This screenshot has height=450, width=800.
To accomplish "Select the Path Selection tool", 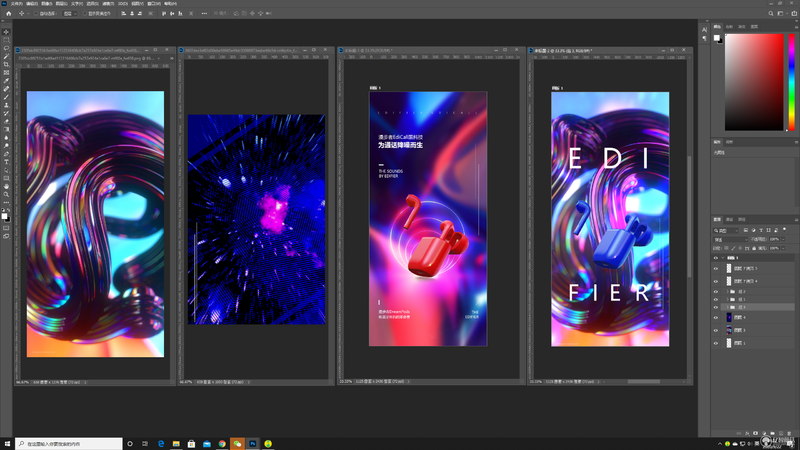I will pos(6,170).
